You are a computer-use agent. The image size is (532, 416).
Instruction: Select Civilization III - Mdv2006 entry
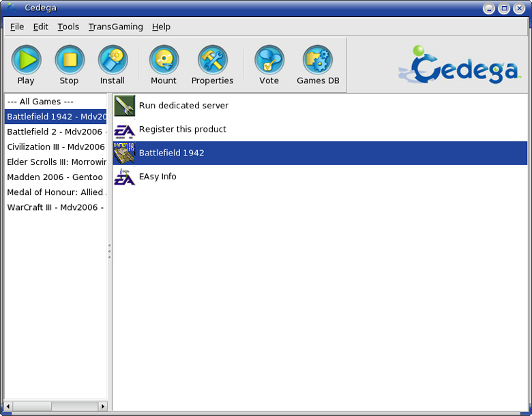pyautogui.click(x=56, y=147)
